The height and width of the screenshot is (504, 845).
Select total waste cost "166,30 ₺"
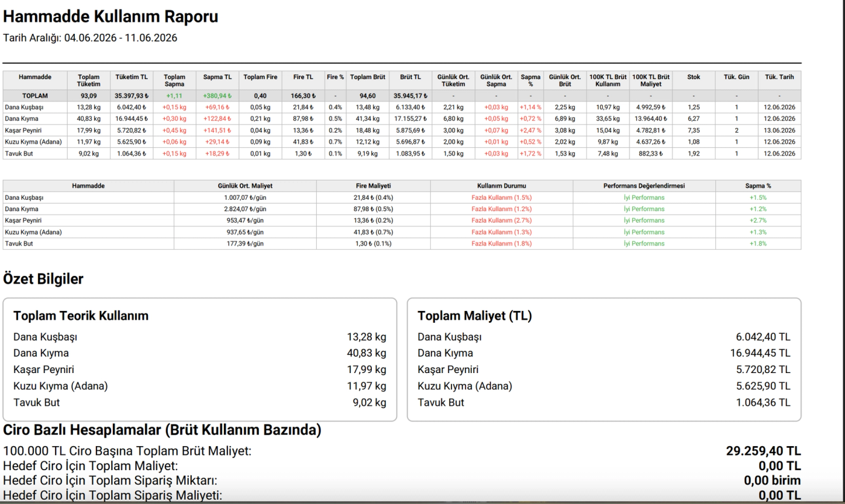pyautogui.click(x=304, y=95)
